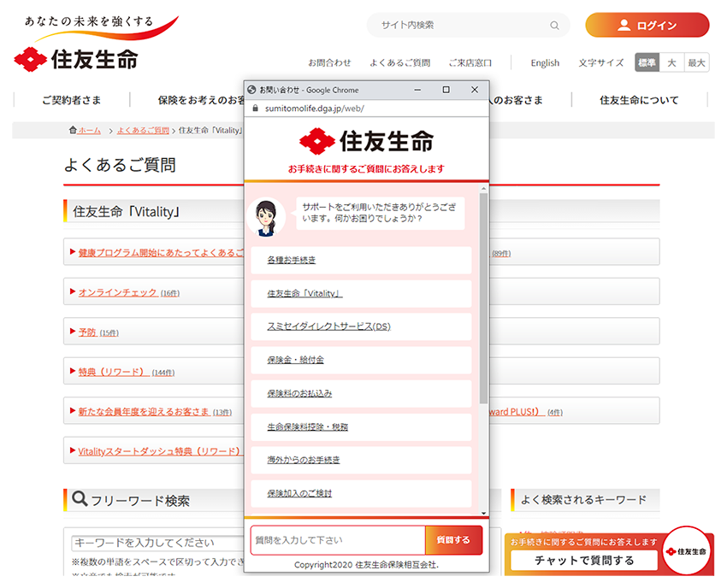
Task: Click the popup address bar URL
Action: point(315,109)
